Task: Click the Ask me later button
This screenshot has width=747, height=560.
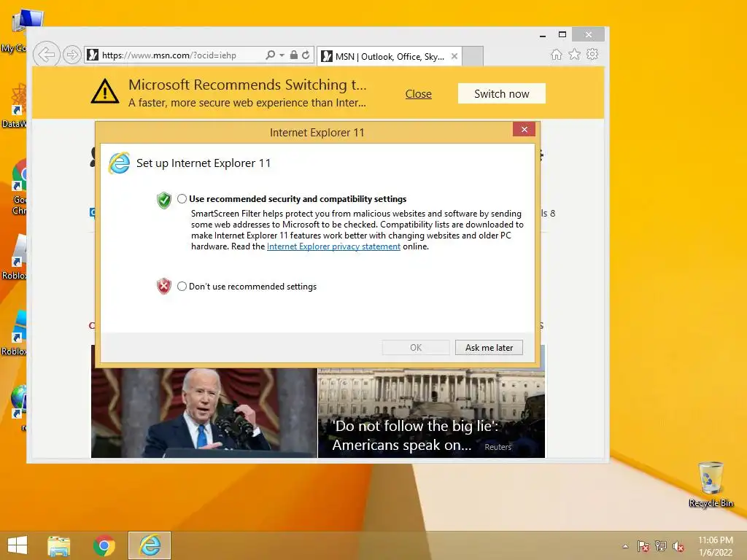Action: pos(489,348)
